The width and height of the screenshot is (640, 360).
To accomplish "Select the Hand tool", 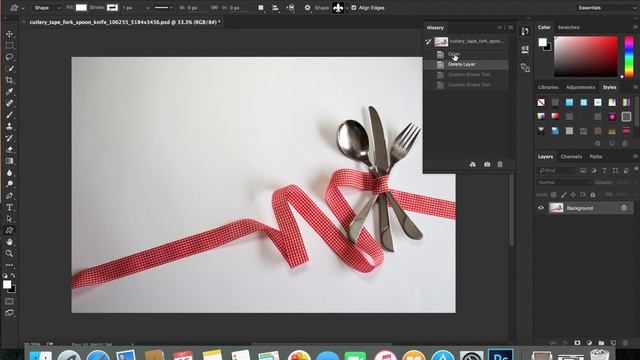I will coord(9,242).
